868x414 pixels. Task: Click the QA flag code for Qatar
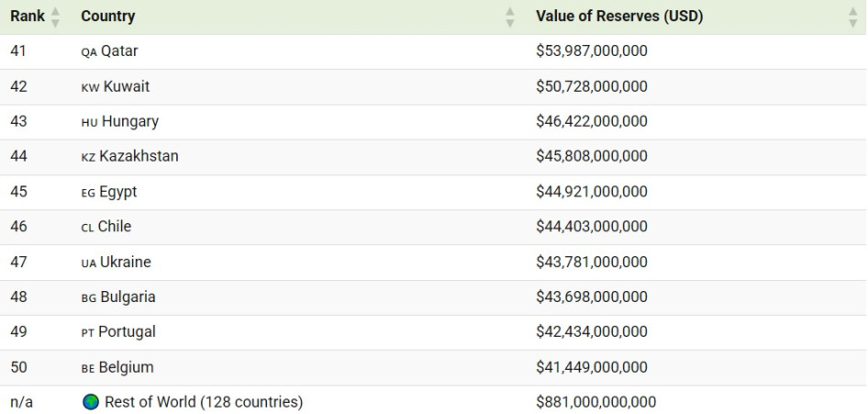click(x=89, y=52)
